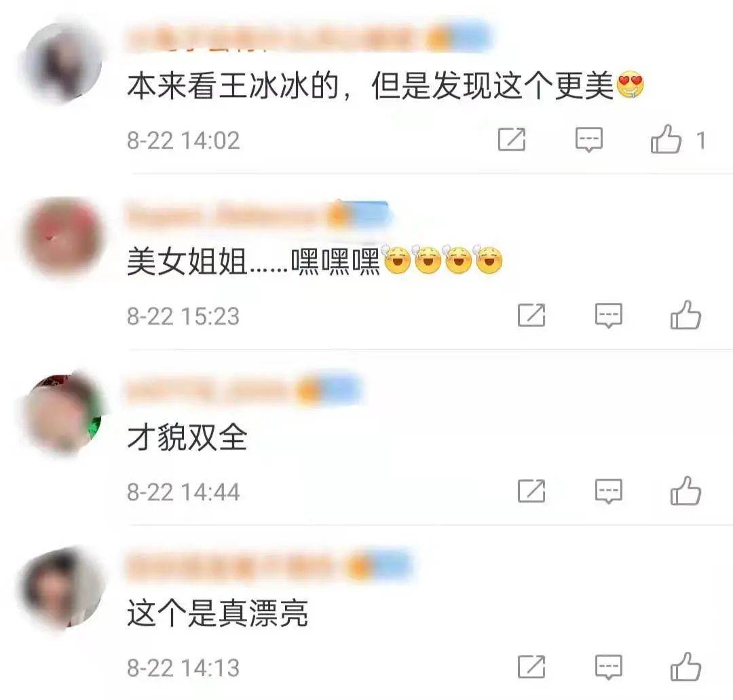The width and height of the screenshot is (733, 700).
Task: Open avatar of first commenter
Action: (x=63, y=62)
